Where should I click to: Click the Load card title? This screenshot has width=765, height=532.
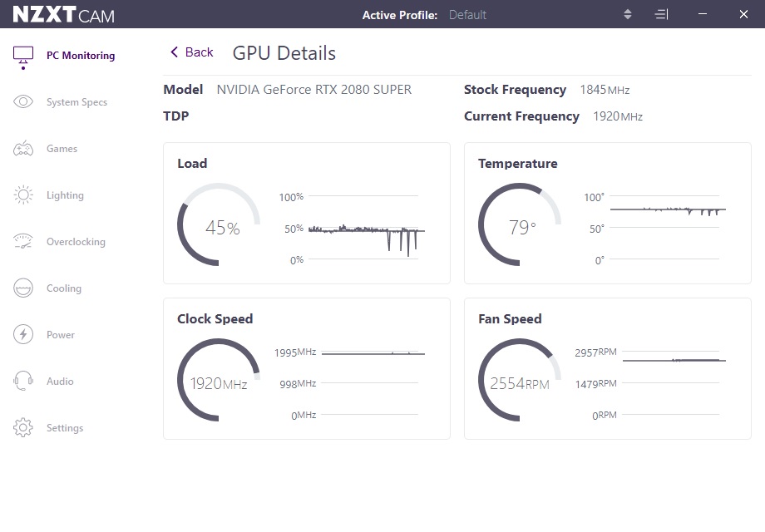tap(192, 164)
